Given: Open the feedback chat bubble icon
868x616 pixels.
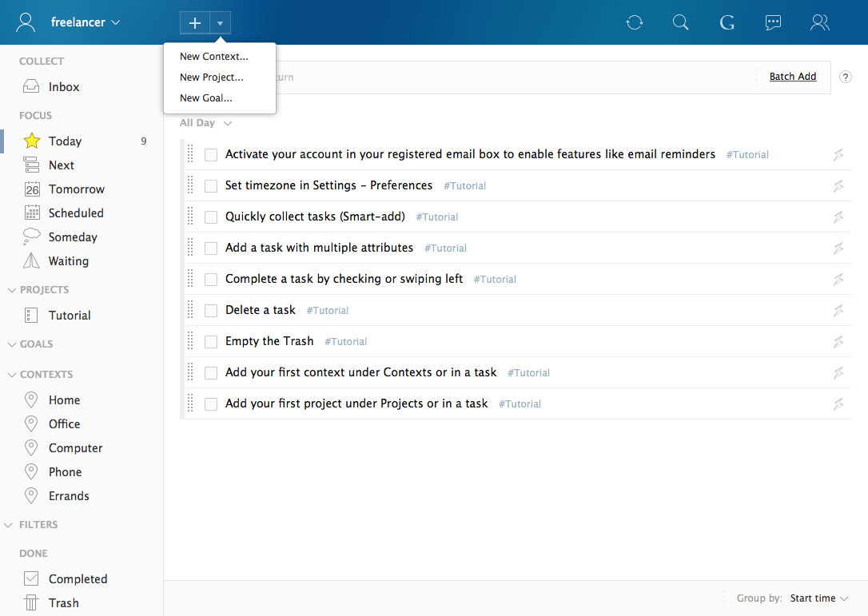Looking at the screenshot, I should click(773, 22).
